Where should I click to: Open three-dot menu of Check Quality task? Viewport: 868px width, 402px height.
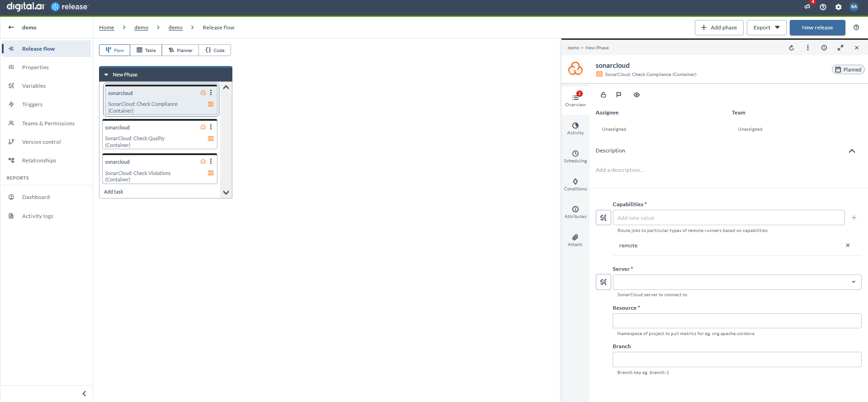211,127
